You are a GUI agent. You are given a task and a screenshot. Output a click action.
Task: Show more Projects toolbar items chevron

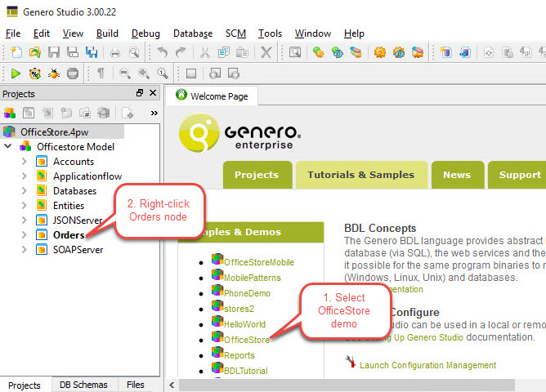154,113
